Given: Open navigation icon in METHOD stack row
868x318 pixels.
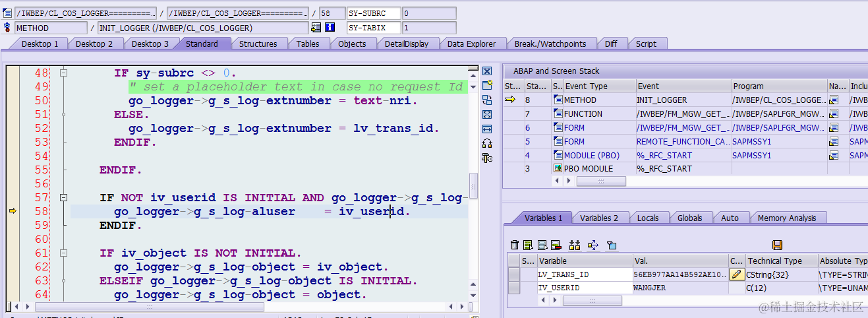Looking at the screenshot, I should click(833, 100).
